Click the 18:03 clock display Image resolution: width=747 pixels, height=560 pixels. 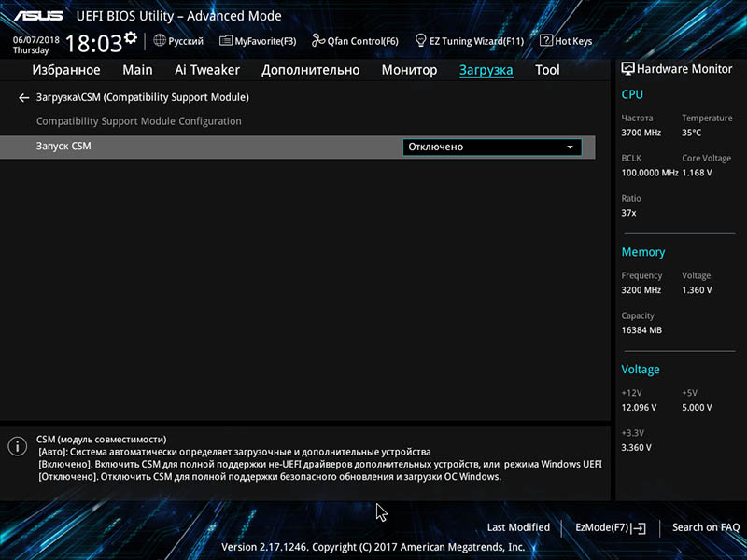(93, 43)
